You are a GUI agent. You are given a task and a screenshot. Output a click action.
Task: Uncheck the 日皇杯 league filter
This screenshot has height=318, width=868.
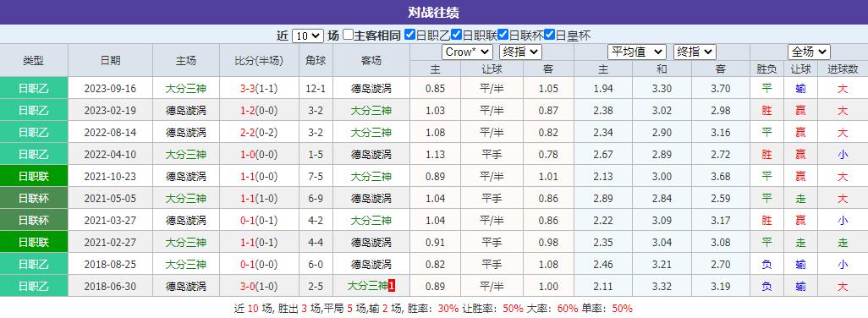tap(549, 35)
